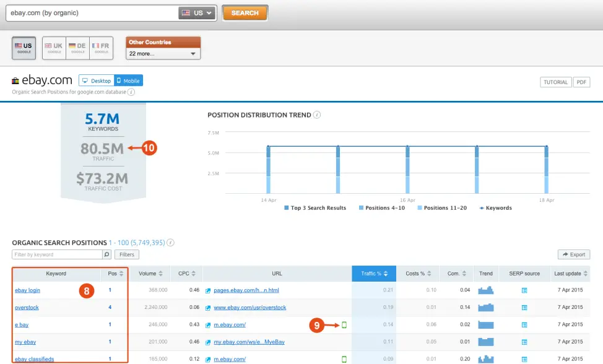Click external link icon in my ebay row
603x364 pixels.
tap(208, 342)
